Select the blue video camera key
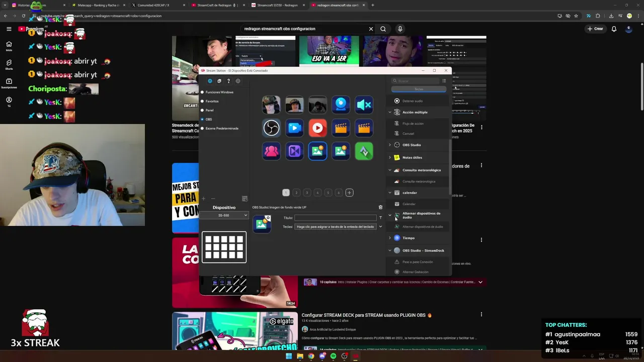This screenshot has width=644, height=362. point(294,128)
